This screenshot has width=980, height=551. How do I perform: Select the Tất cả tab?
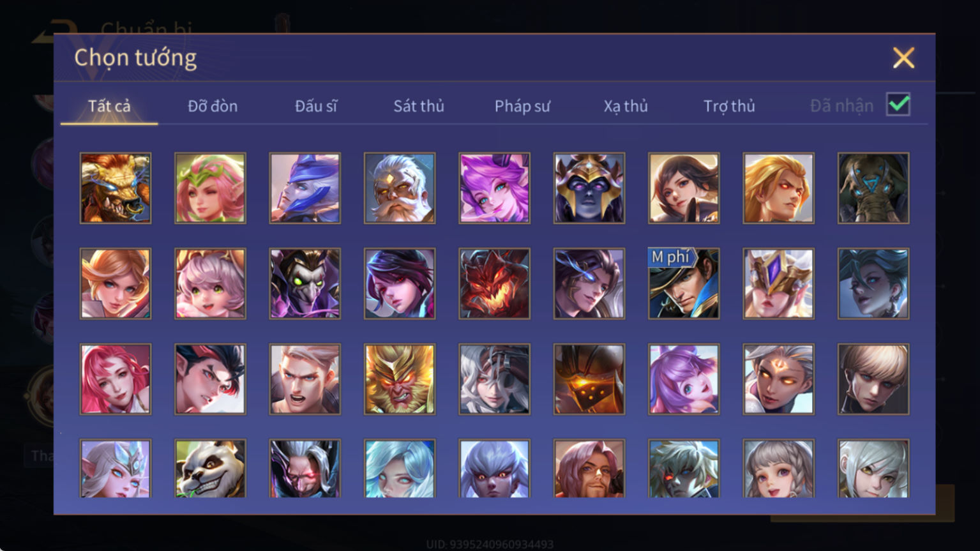click(109, 106)
